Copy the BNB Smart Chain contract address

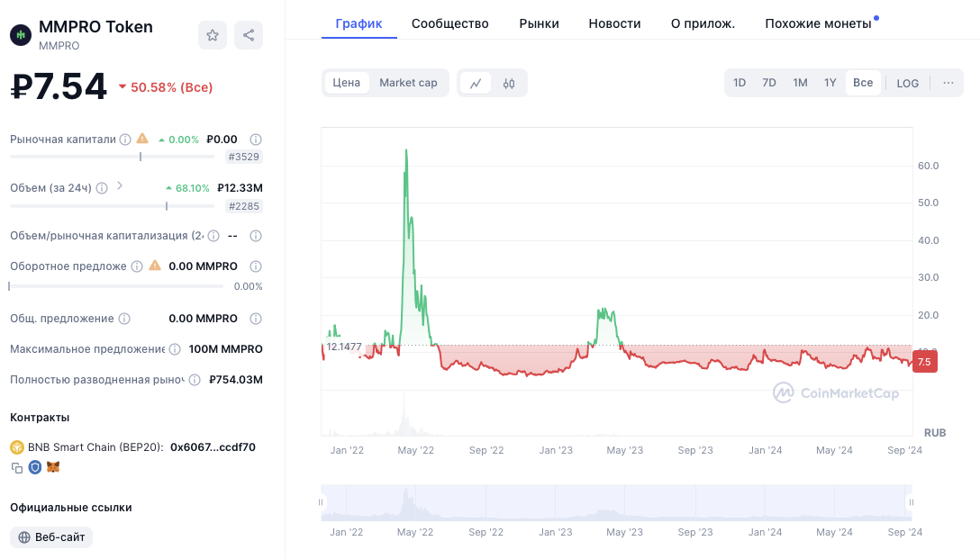coord(17,467)
